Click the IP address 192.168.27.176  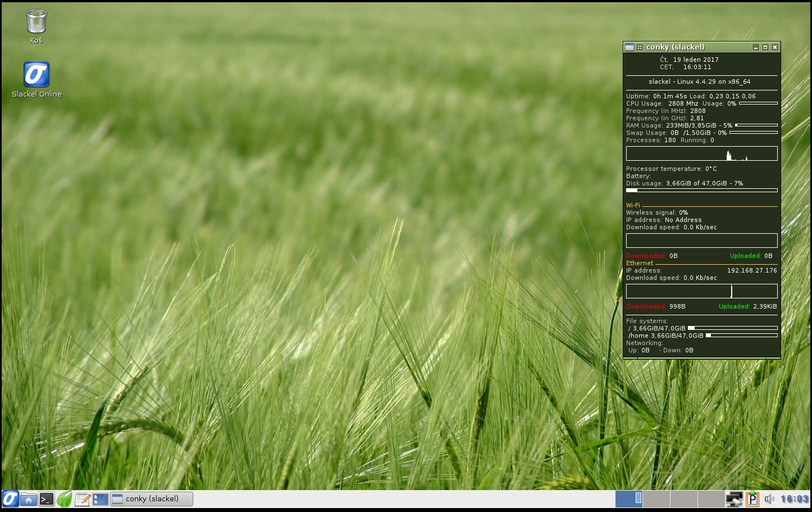(x=752, y=270)
